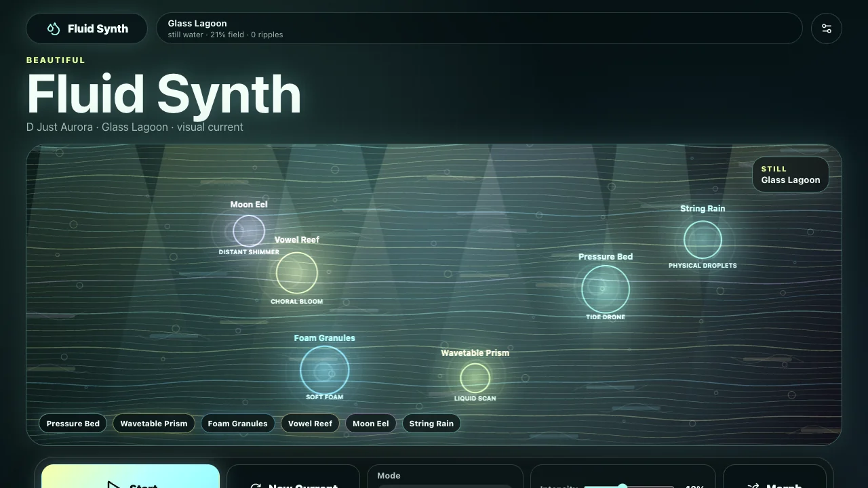This screenshot has width=868, height=488.
Task: Adjust the Intensity slider
Action: pos(629,486)
